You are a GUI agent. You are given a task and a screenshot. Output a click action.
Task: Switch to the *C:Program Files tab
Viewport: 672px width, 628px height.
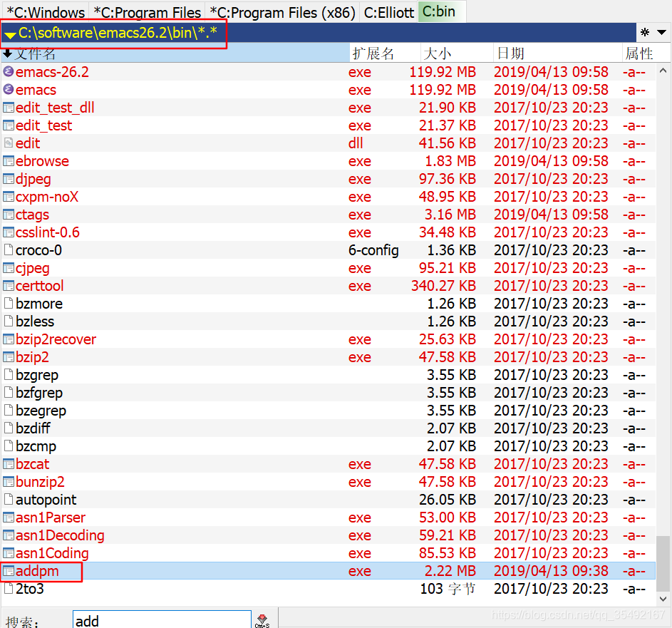tap(147, 12)
